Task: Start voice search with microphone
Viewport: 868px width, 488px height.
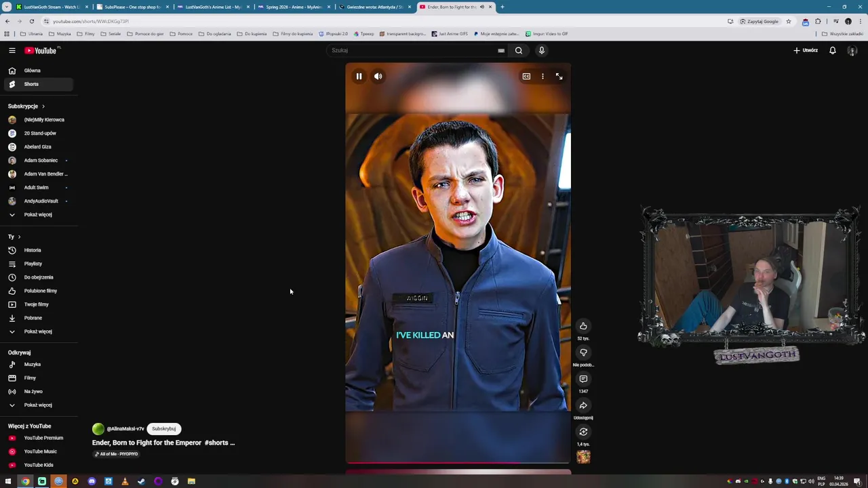Action: 541,50
